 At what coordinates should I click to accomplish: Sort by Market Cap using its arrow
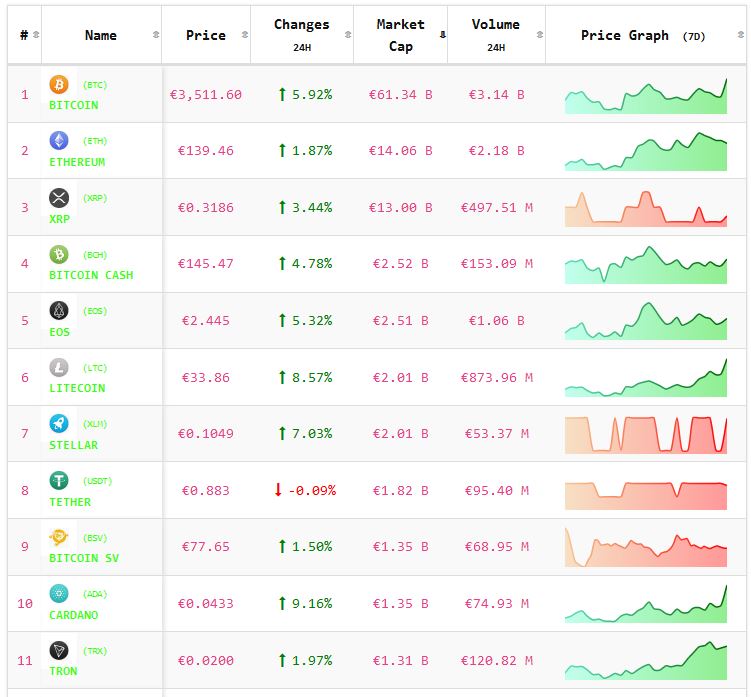tap(442, 35)
